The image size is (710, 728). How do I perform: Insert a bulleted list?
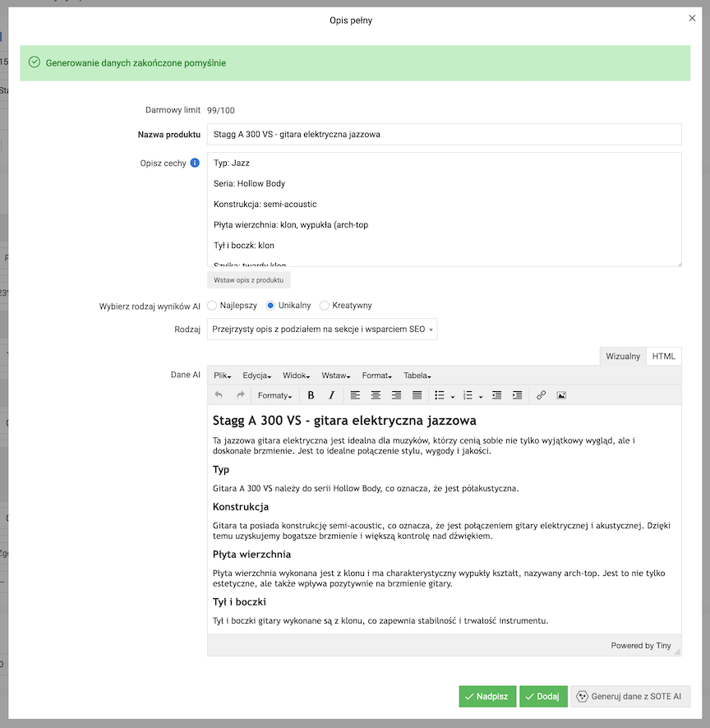pos(440,395)
